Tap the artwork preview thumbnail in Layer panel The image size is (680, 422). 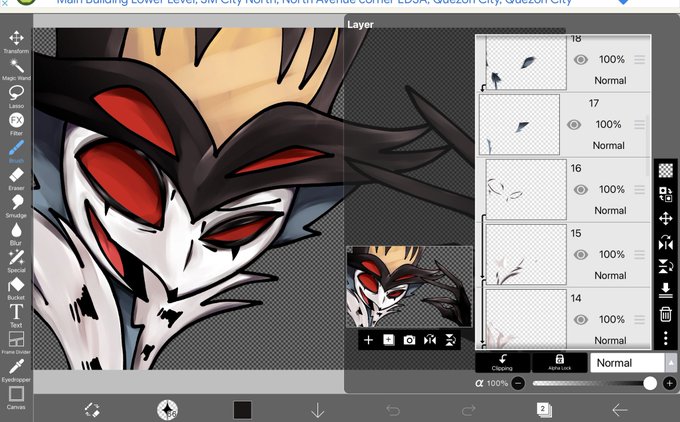click(409, 287)
